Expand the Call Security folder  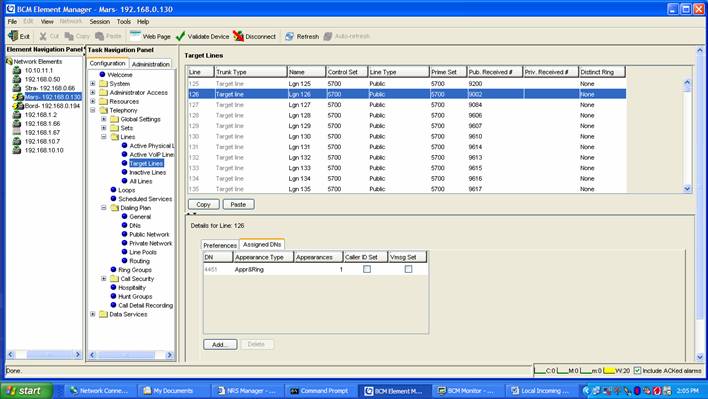point(103,278)
